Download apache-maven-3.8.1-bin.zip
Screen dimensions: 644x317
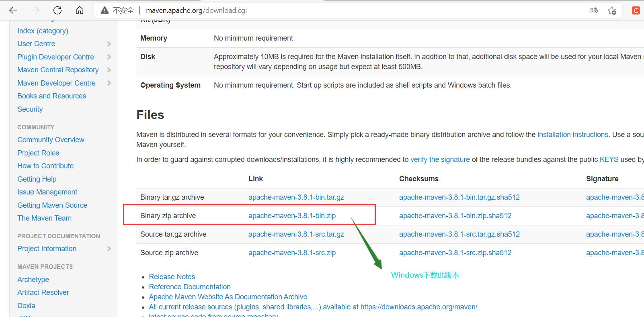tap(292, 216)
